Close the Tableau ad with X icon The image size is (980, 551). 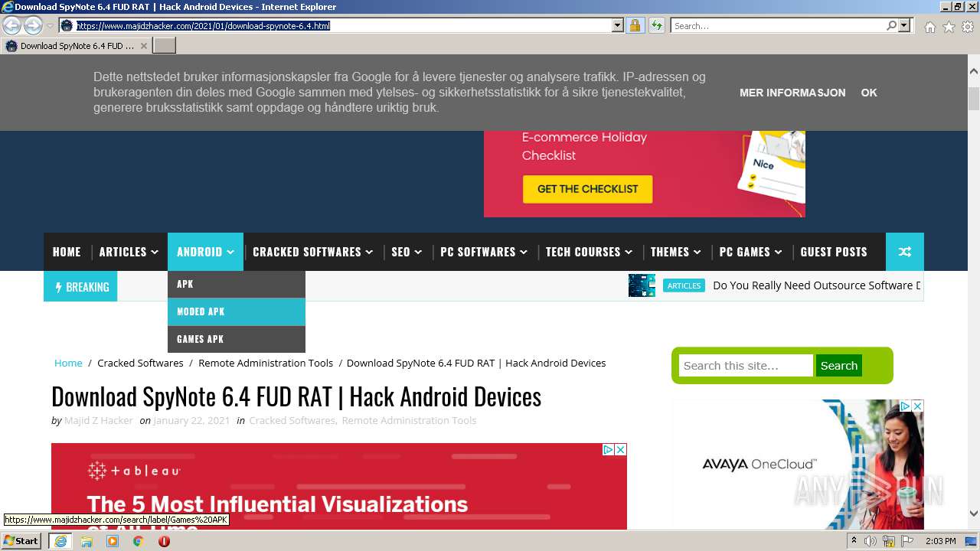[621, 449]
